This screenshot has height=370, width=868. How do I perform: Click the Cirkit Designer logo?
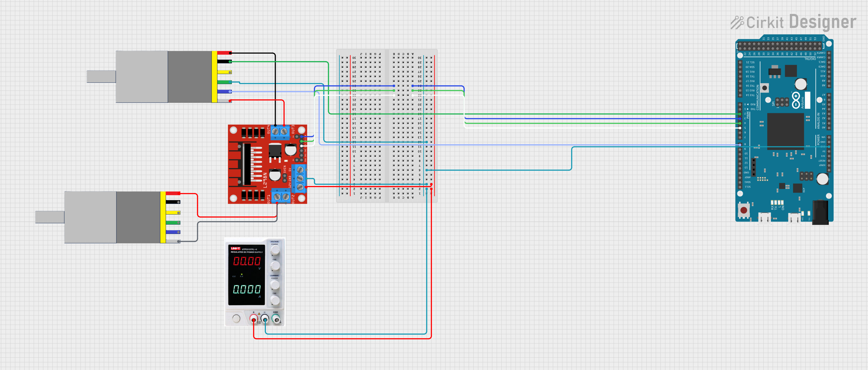tap(793, 22)
